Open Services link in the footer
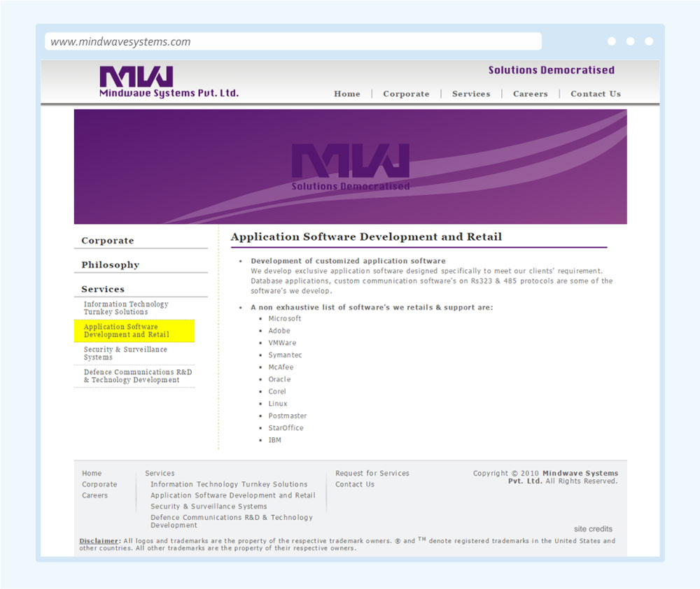The image size is (700, 589). (x=160, y=474)
